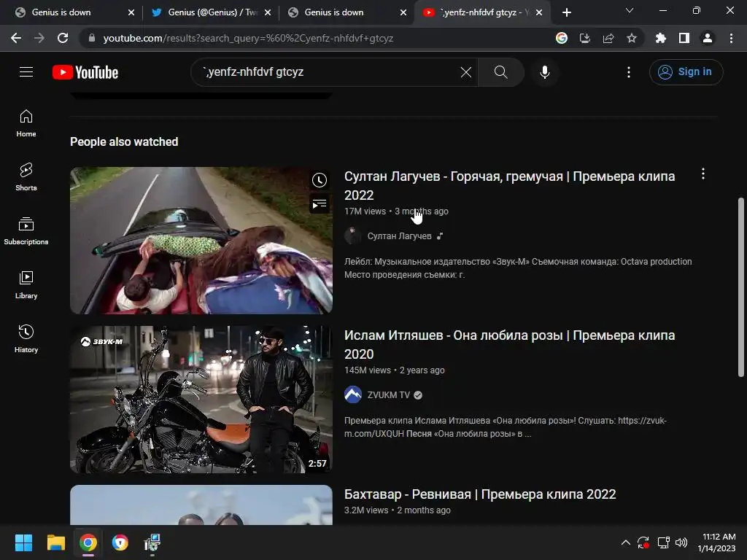Open browser Extensions puzzle icon
Screen dimensions: 747x560
point(660,38)
